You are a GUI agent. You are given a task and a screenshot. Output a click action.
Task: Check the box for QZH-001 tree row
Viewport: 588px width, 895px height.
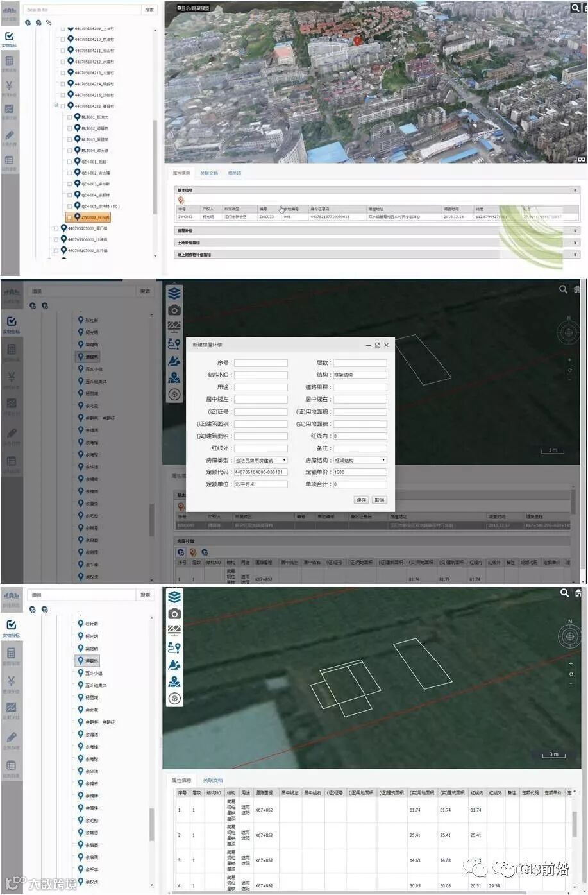[x=69, y=162]
